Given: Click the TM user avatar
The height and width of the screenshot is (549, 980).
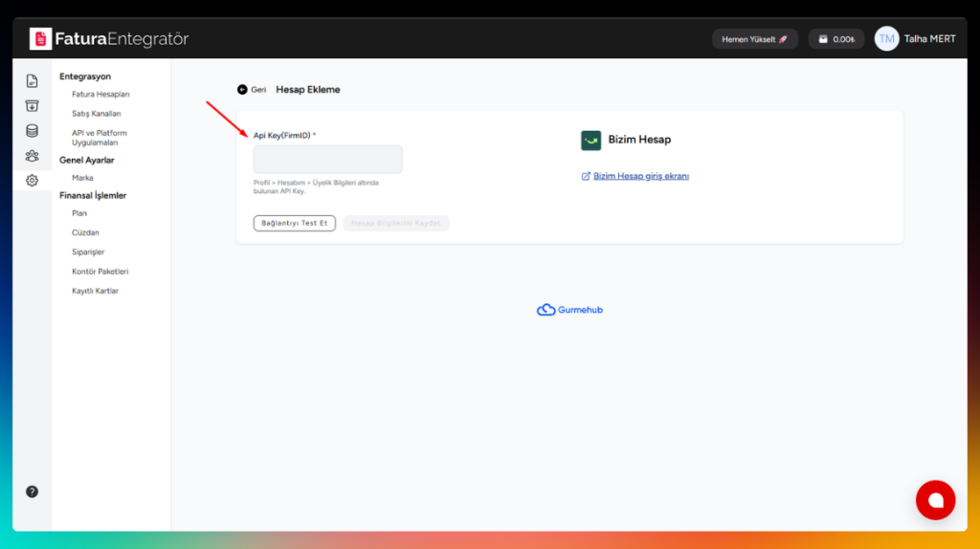Looking at the screenshot, I should tap(886, 39).
